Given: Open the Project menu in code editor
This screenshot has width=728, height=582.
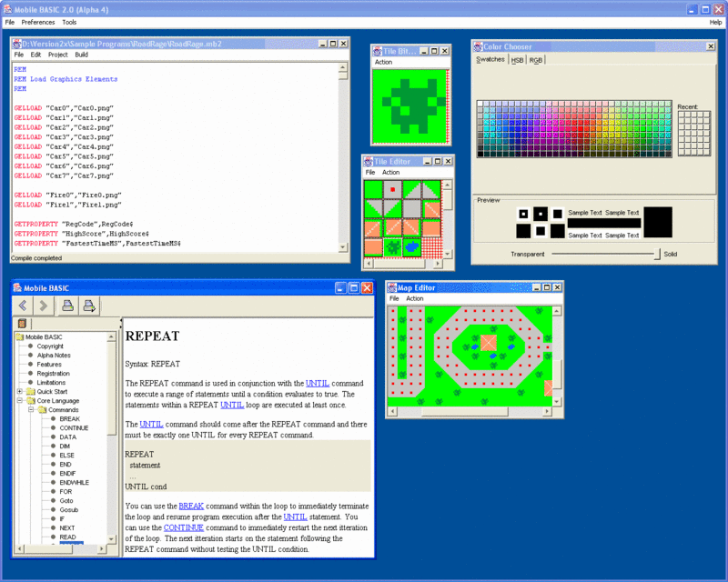Looking at the screenshot, I should 58,55.
